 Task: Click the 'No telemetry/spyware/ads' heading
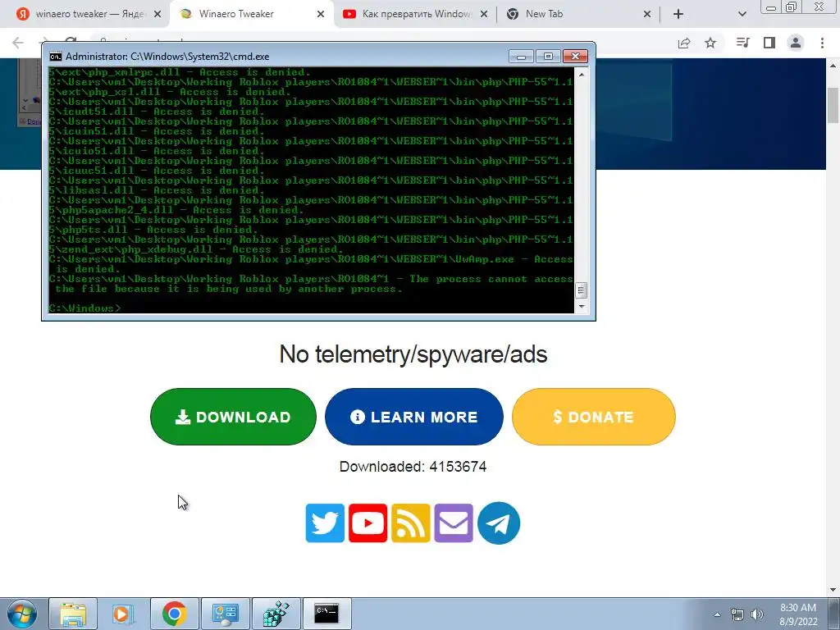tap(413, 354)
